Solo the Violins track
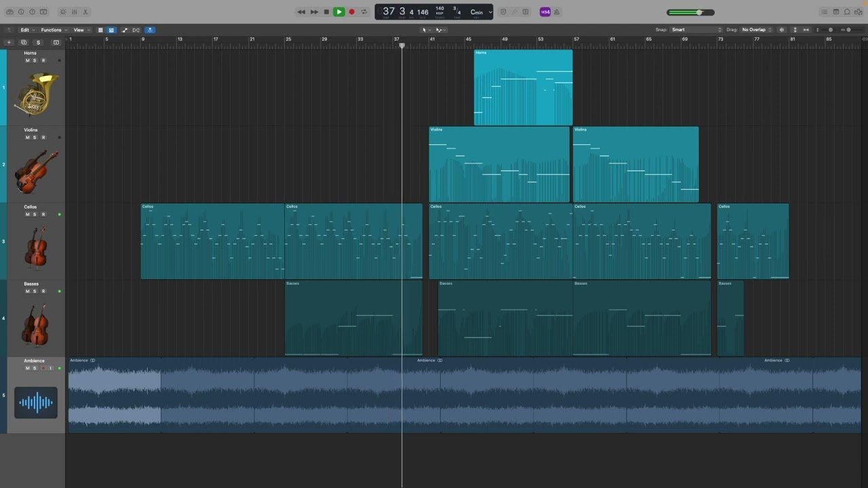868x488 pixels. [35, 138]
